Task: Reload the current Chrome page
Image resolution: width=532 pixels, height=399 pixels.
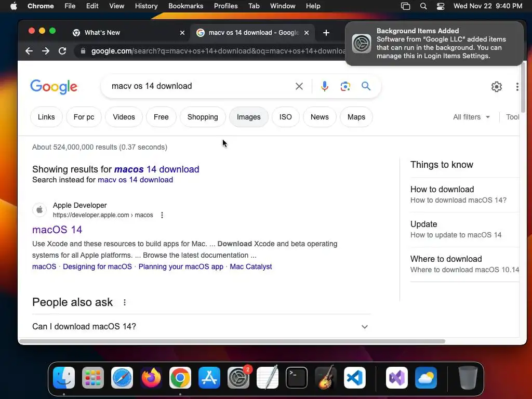Action: pyautogui.click(x=62, y=51)
